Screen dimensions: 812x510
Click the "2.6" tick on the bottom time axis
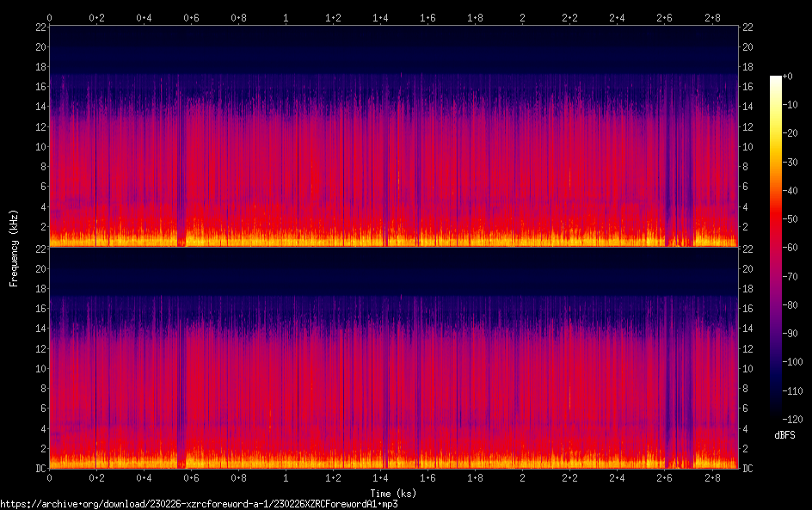[664, 478]
